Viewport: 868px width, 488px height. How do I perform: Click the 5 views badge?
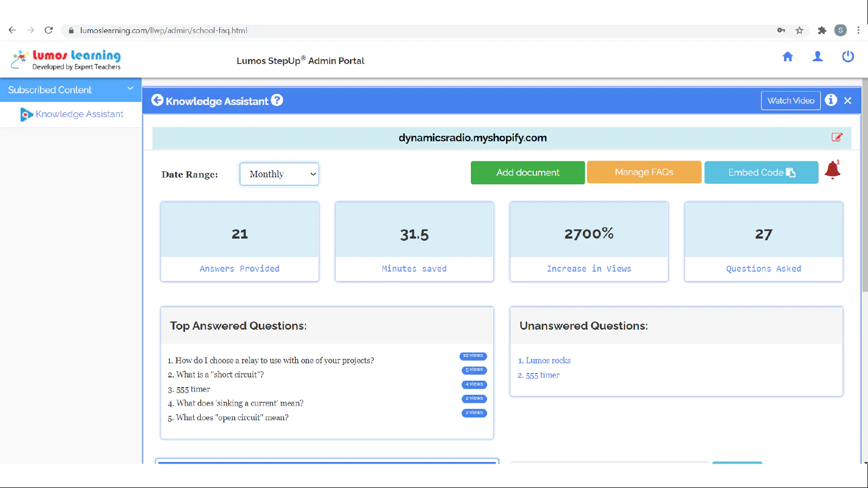(474, 370)
